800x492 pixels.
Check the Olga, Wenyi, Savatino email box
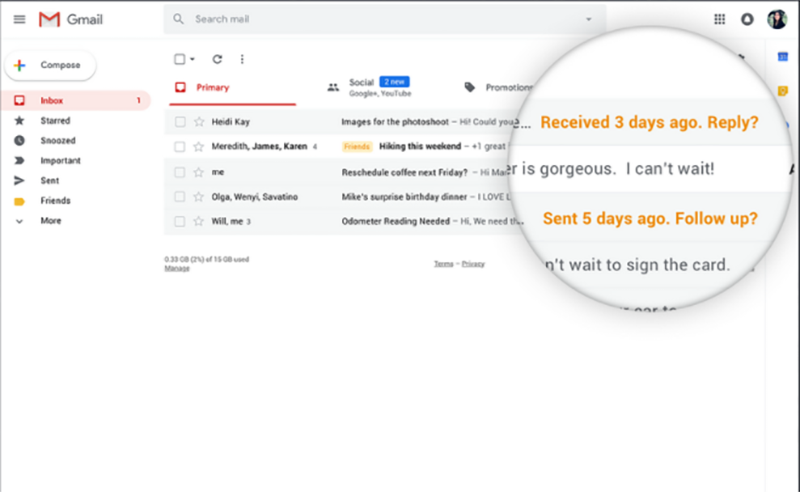[x=180, y=196]
